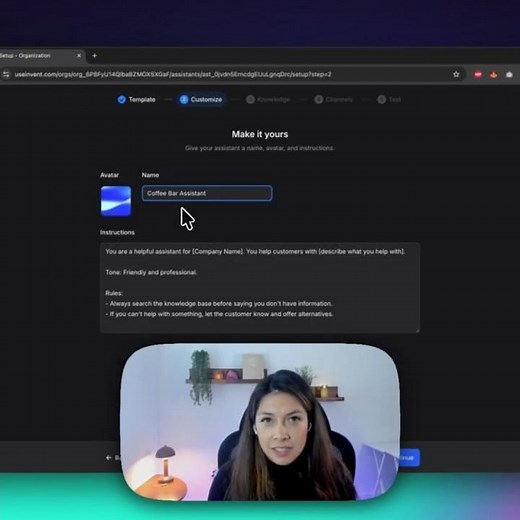This screenshot has height=520, width=520.
Task: Open site information icon in address bar
Action: (x=6, y=74)
